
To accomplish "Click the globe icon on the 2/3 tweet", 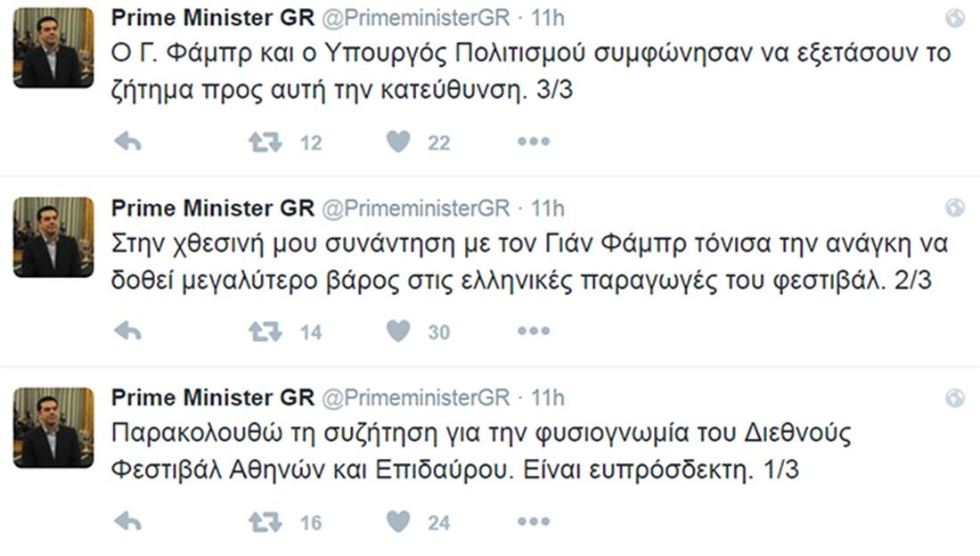I will coord(954,208).
